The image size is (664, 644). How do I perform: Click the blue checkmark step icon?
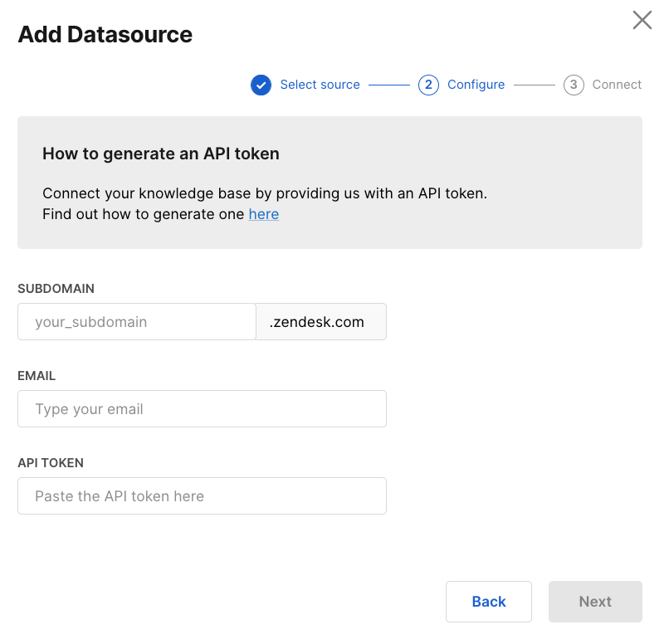pyautogui.click(x=261, y=85)
